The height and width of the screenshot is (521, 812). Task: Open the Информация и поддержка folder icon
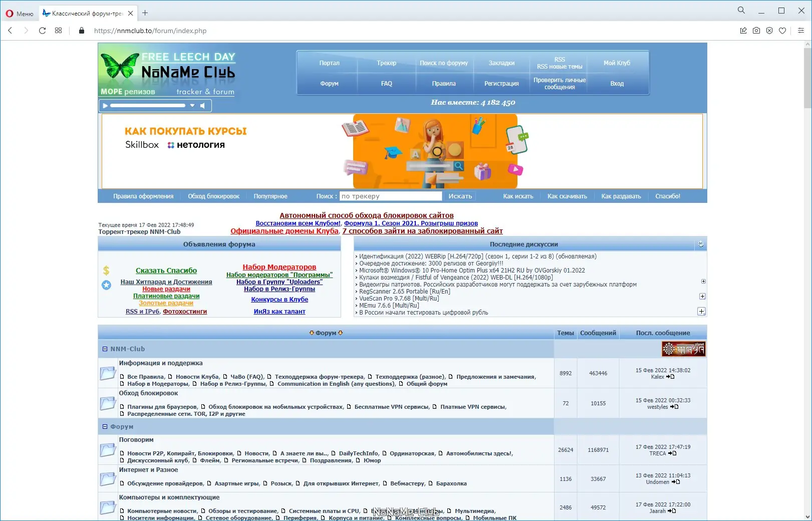[x=108, y=373]
